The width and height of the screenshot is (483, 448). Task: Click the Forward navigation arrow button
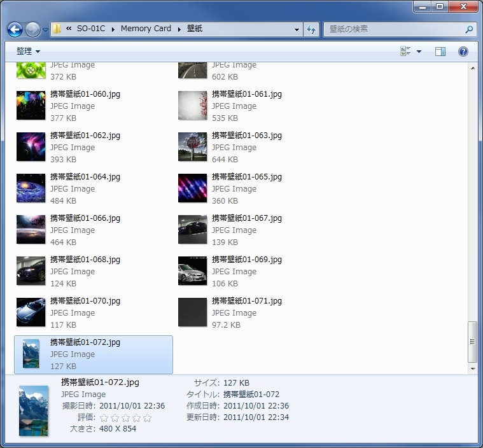point(32,29)
